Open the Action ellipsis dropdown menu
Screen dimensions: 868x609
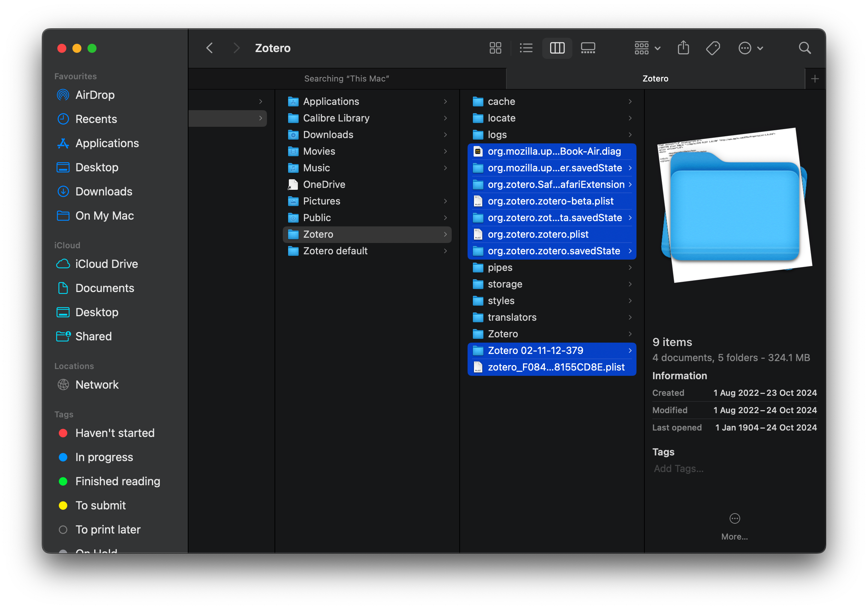[x=750, y=48]
